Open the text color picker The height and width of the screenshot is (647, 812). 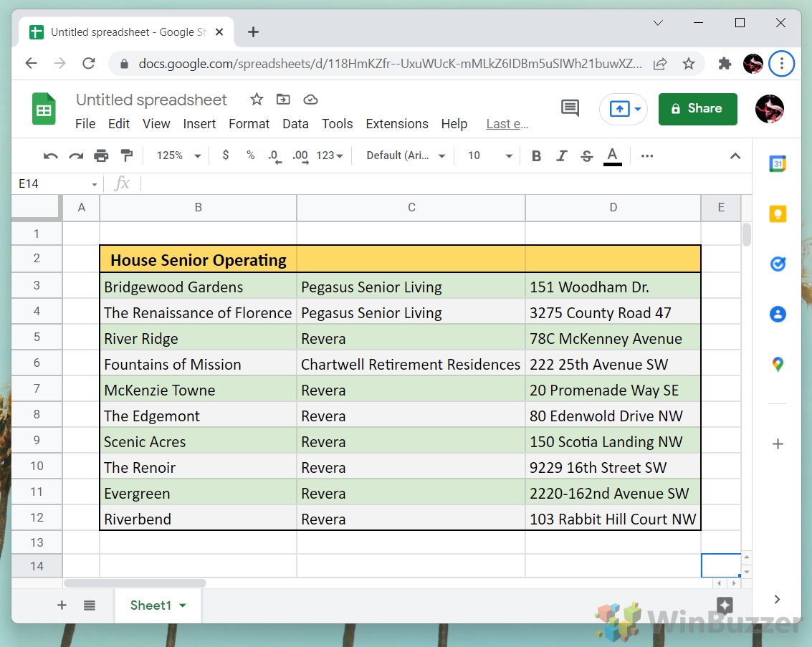coord(613,156)
